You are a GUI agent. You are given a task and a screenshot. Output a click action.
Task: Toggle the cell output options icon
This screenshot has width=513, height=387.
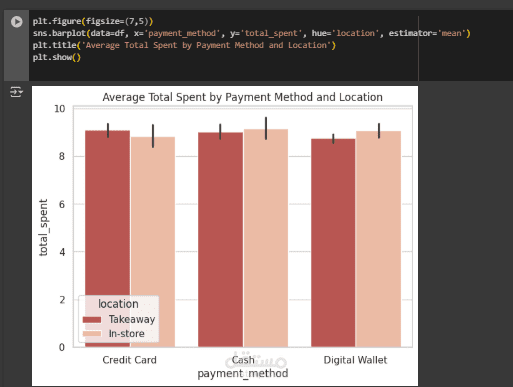pyautogui.click(x=16, y=92)
